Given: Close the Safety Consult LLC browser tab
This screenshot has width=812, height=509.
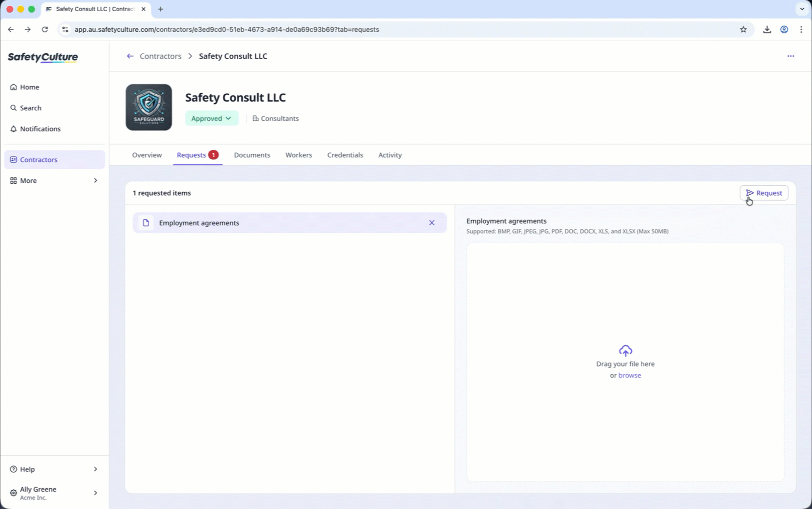Looking at the screenshot, I should click(144, 9).
